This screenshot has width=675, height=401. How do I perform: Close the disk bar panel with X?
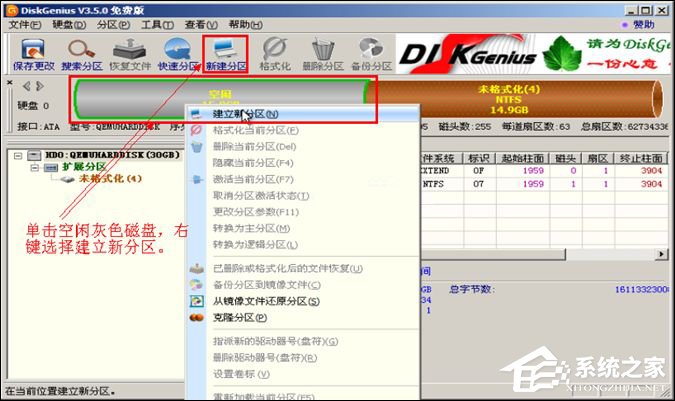10,82
